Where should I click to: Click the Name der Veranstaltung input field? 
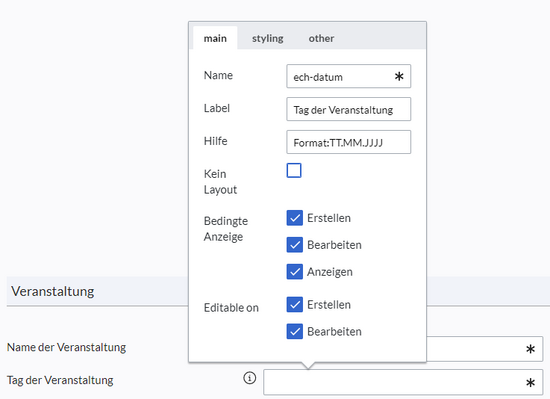point(485,349)
